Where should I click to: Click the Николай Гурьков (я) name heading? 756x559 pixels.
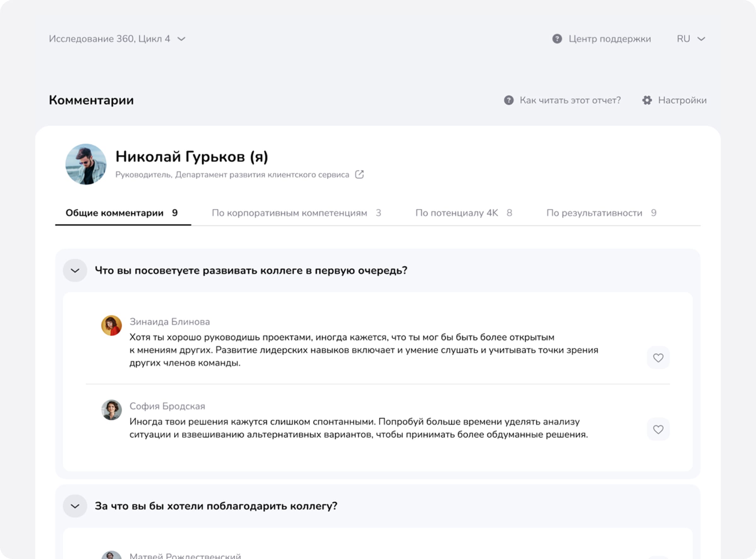192,157
